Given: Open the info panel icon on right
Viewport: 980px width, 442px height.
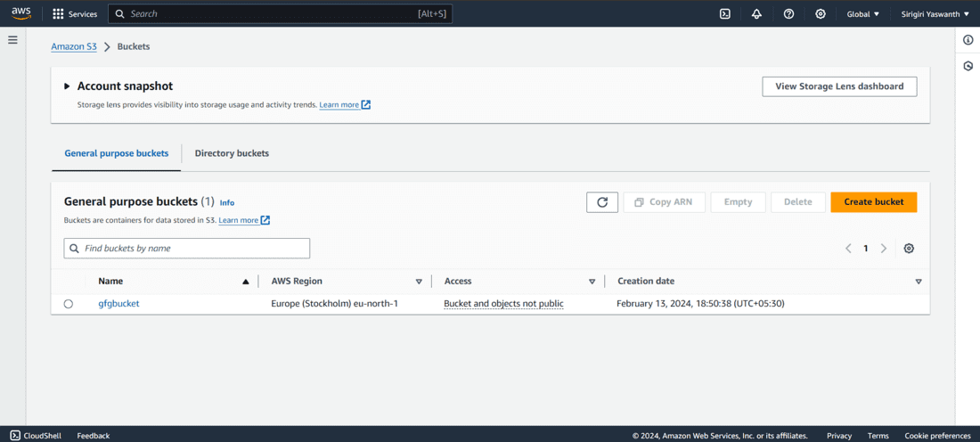Looking at the screenshot, I should click(968, 40).
